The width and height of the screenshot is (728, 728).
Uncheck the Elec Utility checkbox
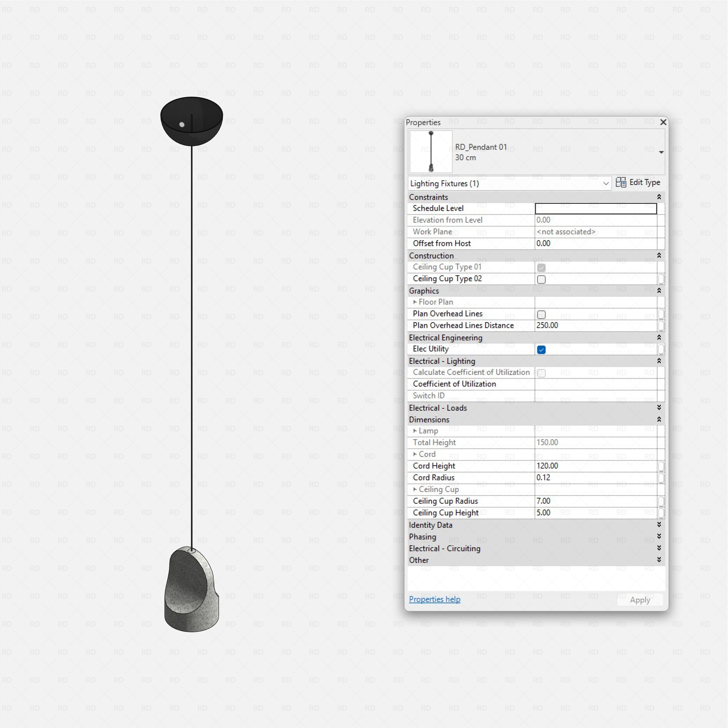(541, 350)
